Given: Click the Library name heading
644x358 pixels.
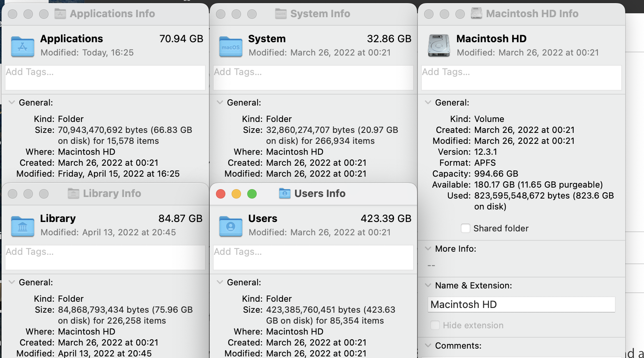Looking at the screenshot, I should point(58,218).
